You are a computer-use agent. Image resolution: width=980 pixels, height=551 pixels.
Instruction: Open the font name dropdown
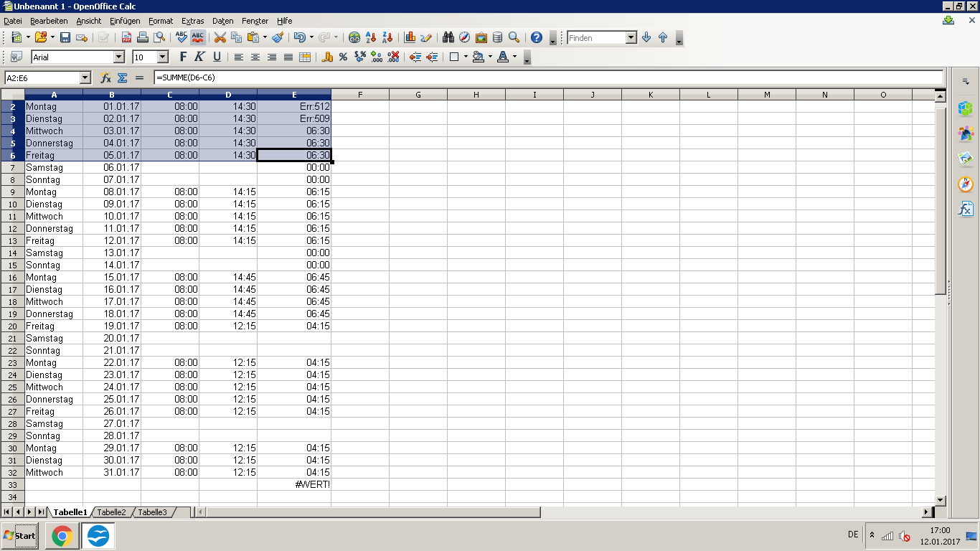[x=119, y=57]
